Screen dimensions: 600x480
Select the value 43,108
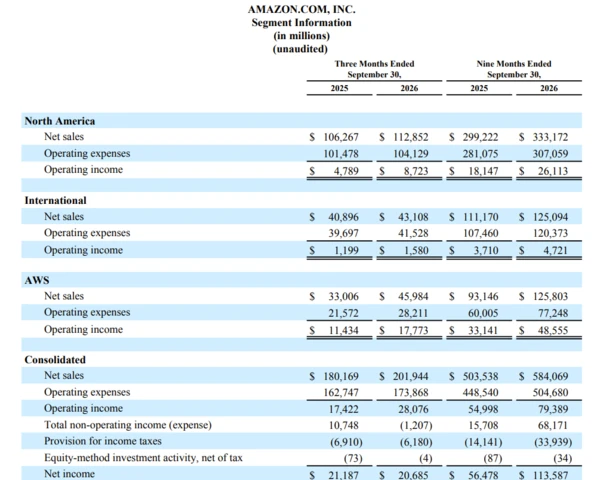tap(413, 217)
